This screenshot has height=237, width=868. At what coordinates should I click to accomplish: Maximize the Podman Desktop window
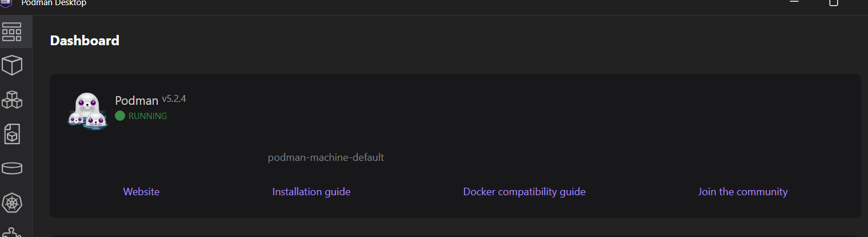(834, 2)
